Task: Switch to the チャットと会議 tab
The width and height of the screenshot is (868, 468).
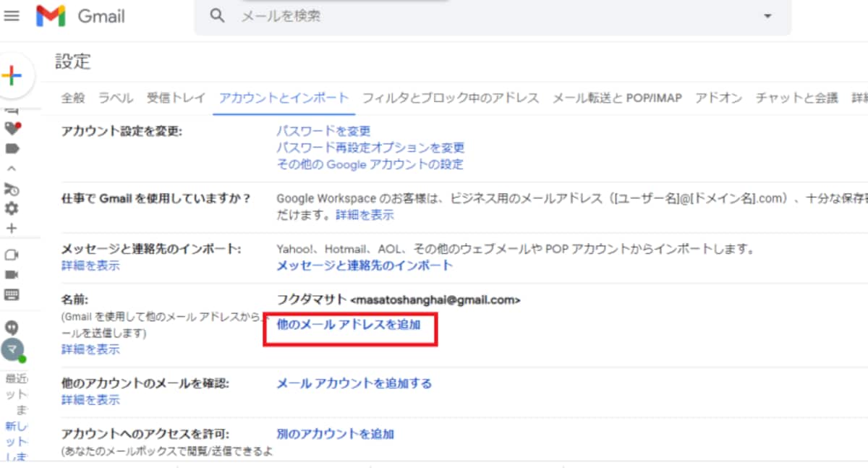Action: click(796, 98)
